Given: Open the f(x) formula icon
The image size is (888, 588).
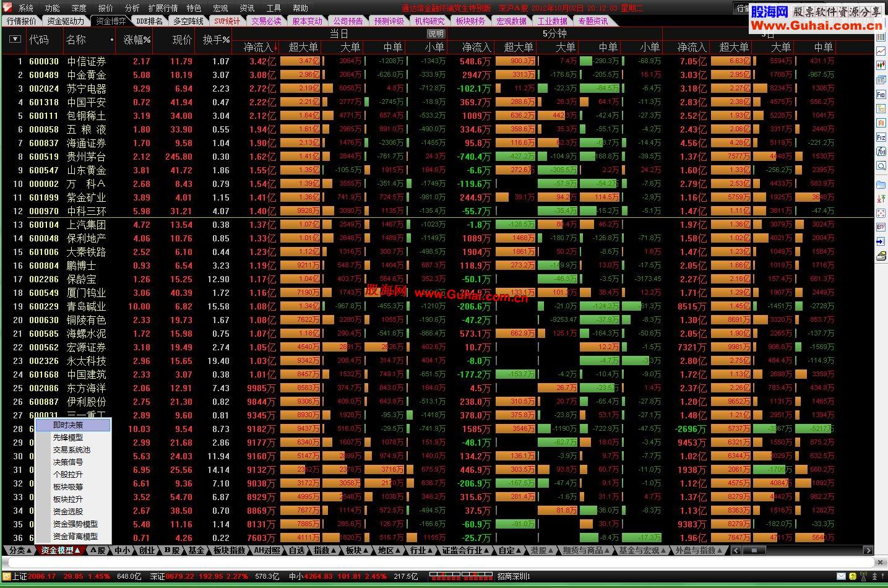Looking at the screenshot, I should 881,152.
